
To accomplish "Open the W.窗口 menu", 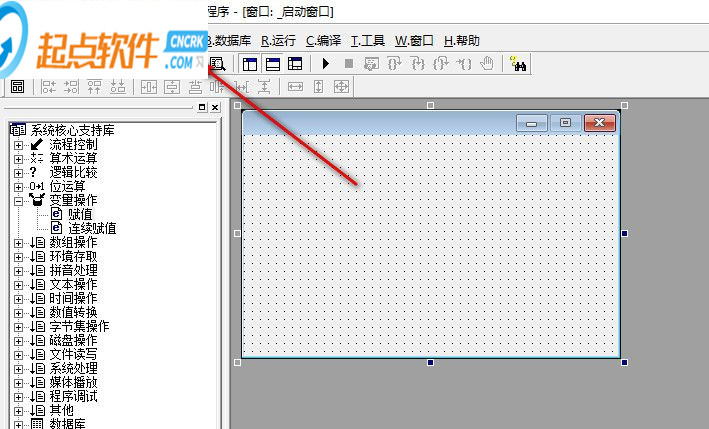I will [x=414, y=41].
